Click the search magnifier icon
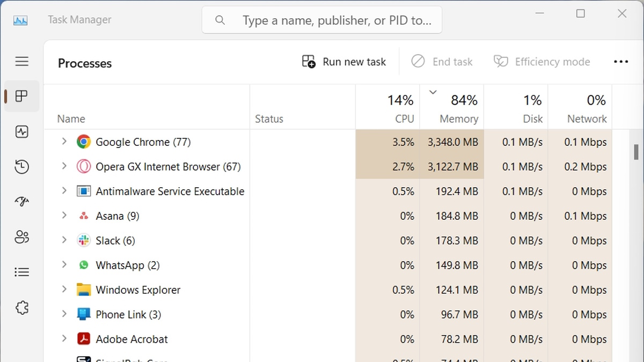The height and width of the screenshot is (362, 644). coord(219,20)
